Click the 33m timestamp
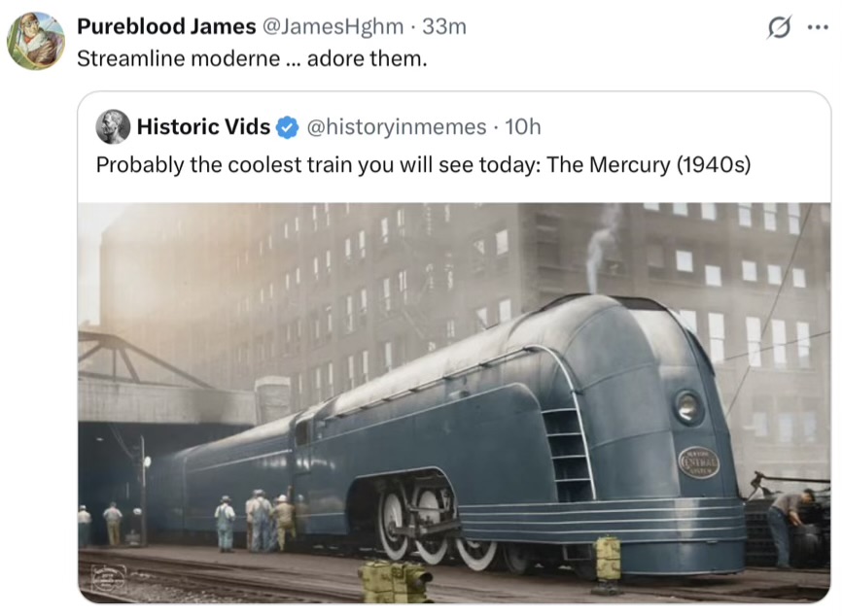 [444, 26]
